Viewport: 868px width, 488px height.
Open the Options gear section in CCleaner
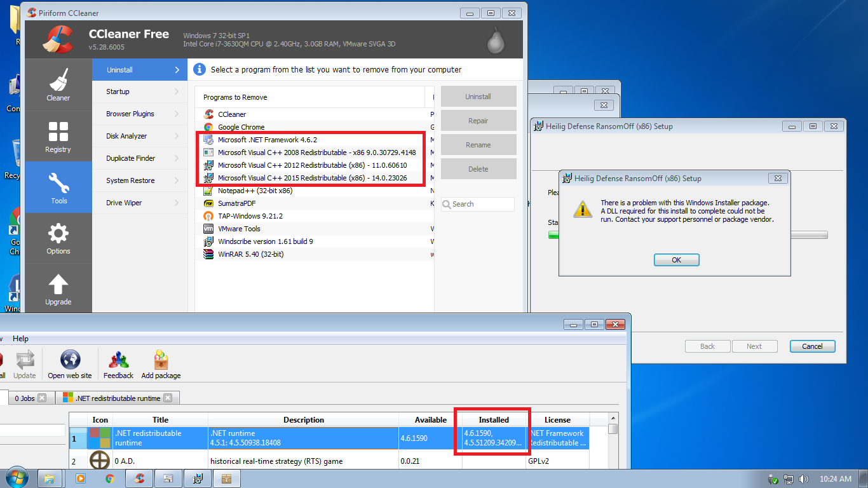58,238
